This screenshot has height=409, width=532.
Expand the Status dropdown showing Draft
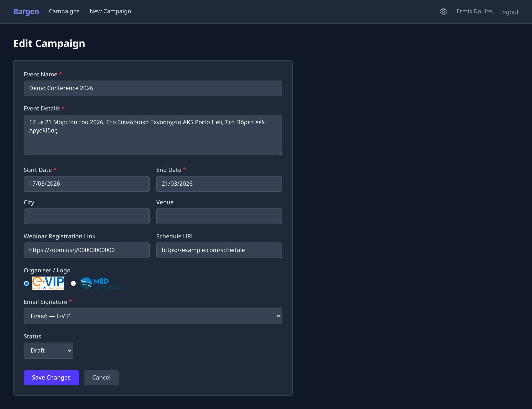point(48,350)
